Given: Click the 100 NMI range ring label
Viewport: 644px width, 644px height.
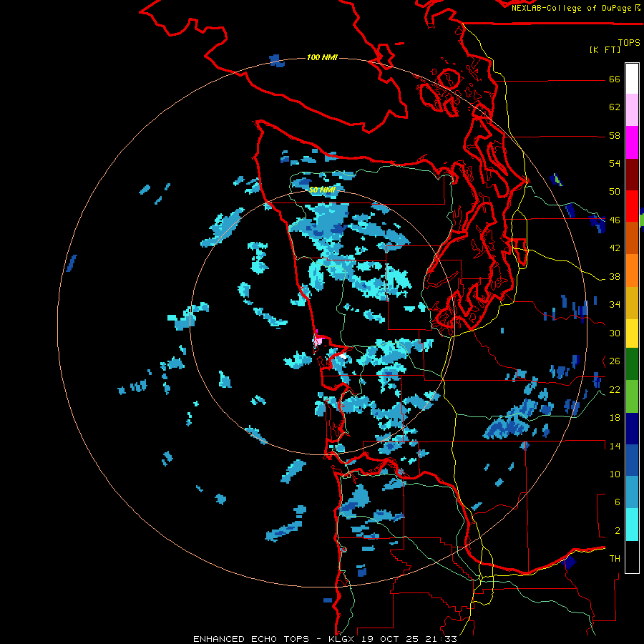Looking at the screenshot, I should 322,57.
